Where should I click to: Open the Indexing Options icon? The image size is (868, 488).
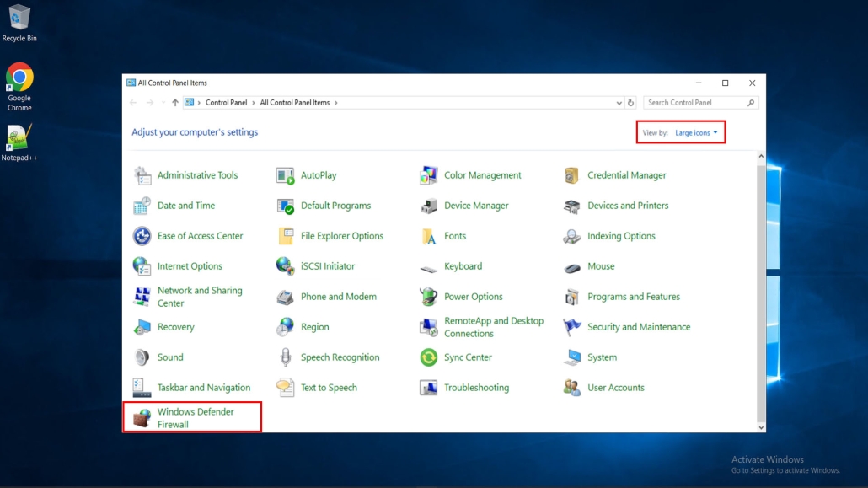click(x=572, y=236)
